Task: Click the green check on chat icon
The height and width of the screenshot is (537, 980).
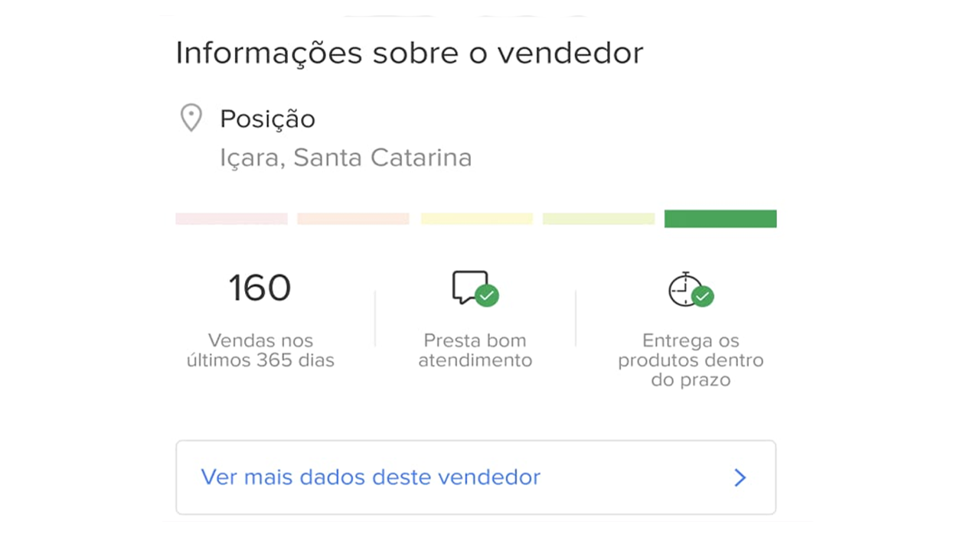Action: click(x=487, y=295)
